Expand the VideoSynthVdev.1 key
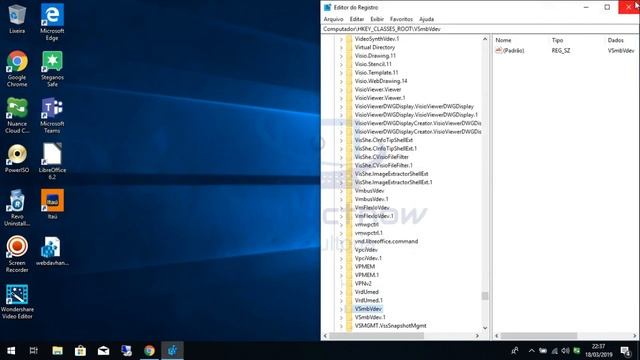The image size is (640, 360). [x=341, y=39]
